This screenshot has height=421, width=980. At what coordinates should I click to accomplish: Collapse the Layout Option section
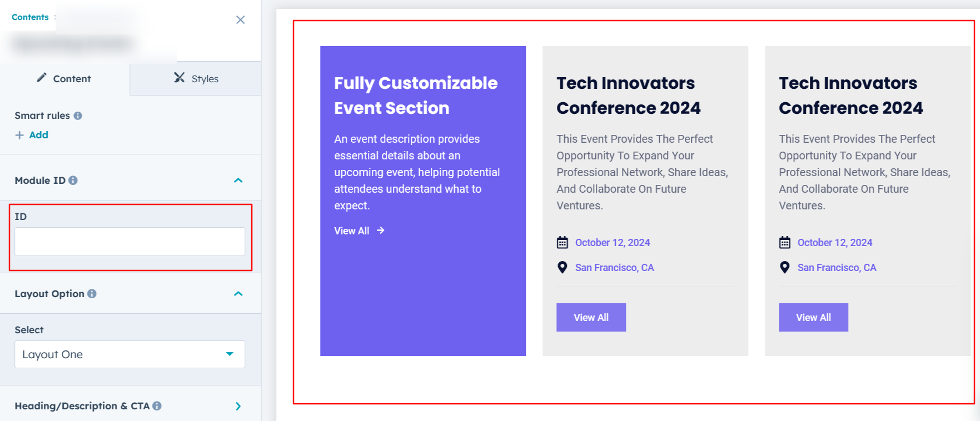pyautogui.click(x=238, y=294)
